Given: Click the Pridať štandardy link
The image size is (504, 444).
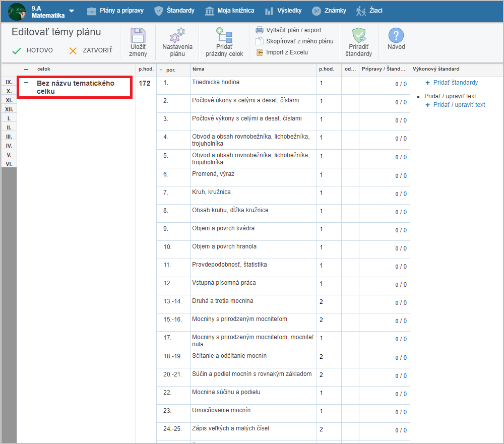Looking at the screenshot, I should (455, 83).
